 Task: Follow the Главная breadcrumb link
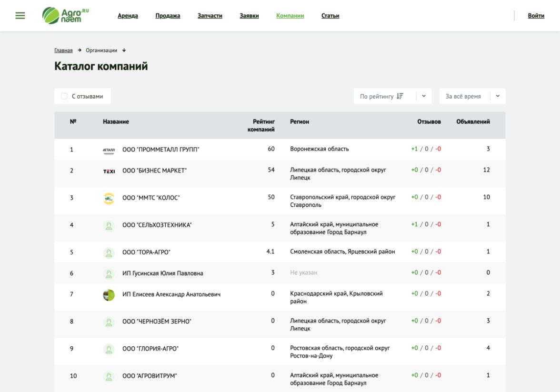coord(63,50)
